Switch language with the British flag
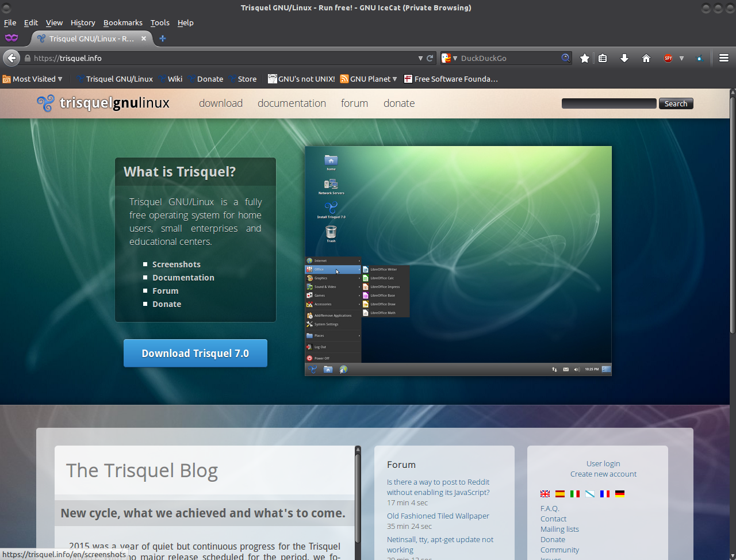Viewport: 736px width, 560px height. click(x=545, y=493)
